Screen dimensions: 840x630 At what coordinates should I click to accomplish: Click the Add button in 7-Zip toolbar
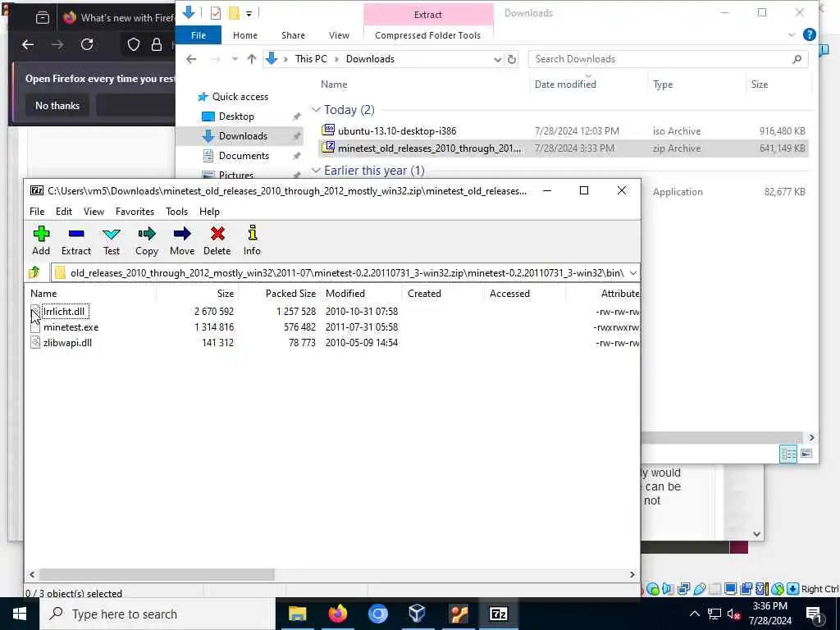41,240
